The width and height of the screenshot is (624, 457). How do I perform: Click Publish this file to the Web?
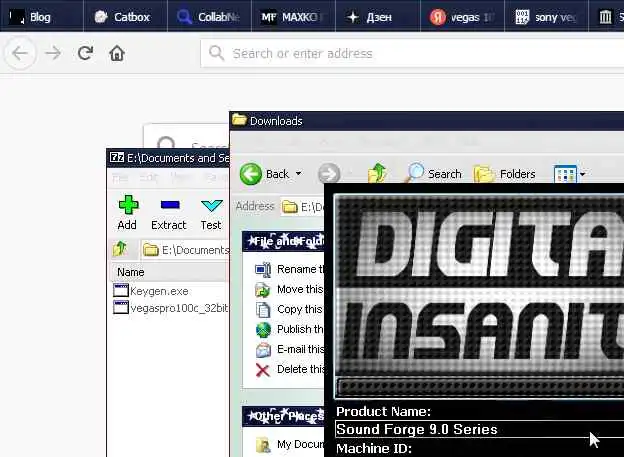point(290,329)
